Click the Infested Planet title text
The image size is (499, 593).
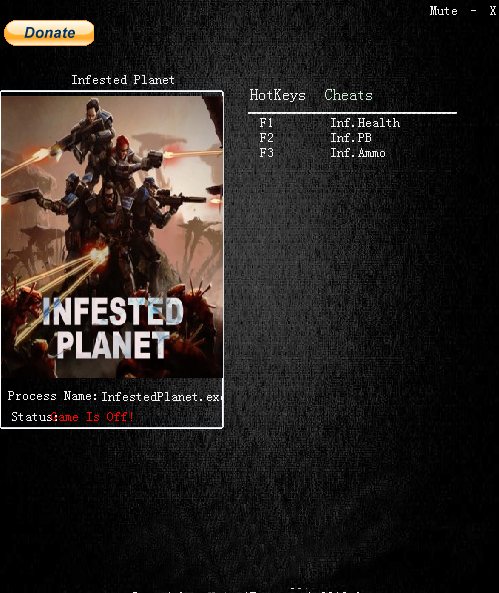(x=123, y=80)
